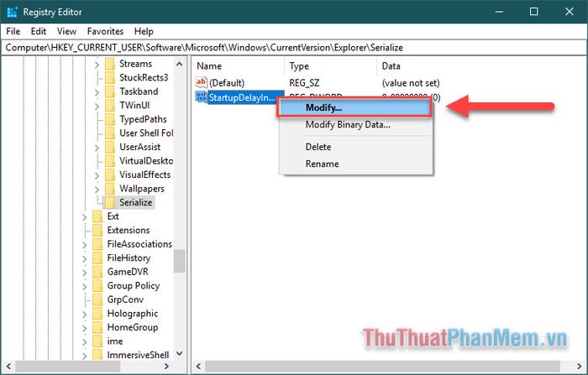Image resolution: width=588 pixels, height=375 pixels.
Task: Click the HomeGroup folder icon
Action: pos(97,327)
